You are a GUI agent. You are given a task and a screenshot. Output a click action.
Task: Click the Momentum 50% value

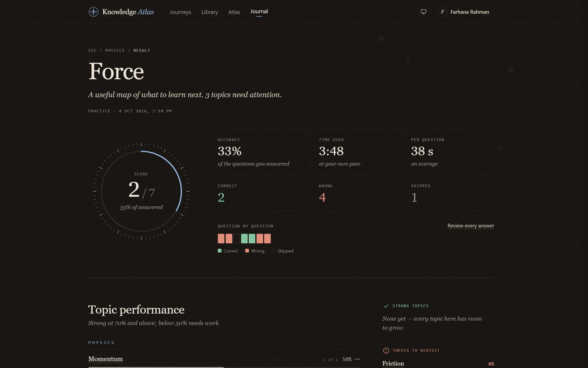point(347,359)
